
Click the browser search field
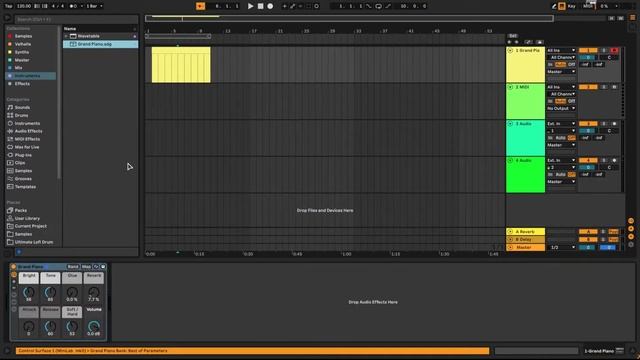coord(76,19)
